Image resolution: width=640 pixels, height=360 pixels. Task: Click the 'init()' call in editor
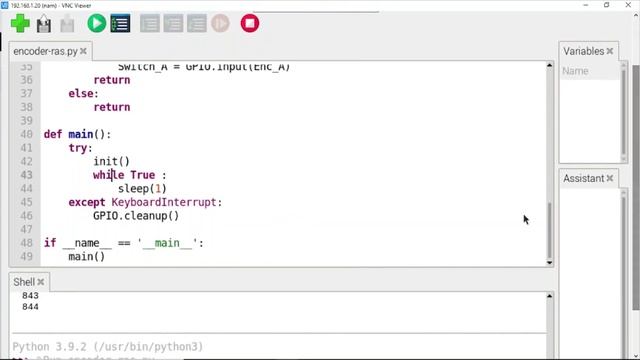pos(111,162)
